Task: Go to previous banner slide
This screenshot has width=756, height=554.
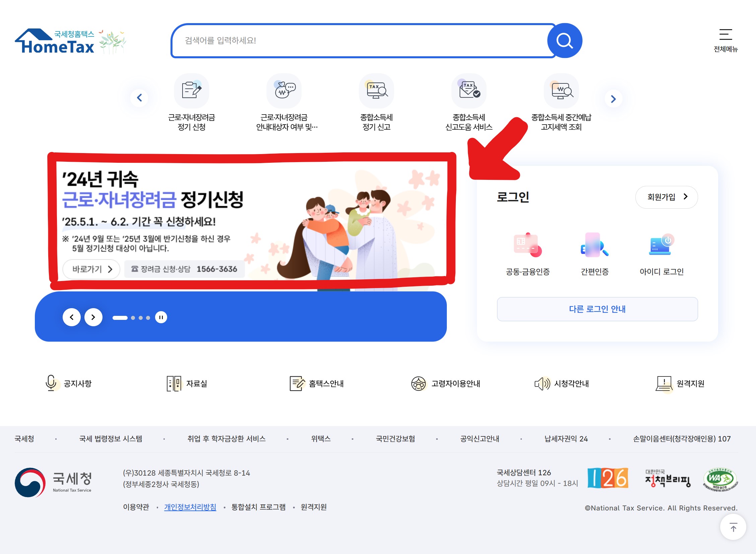Action: (x=72, y=317)
